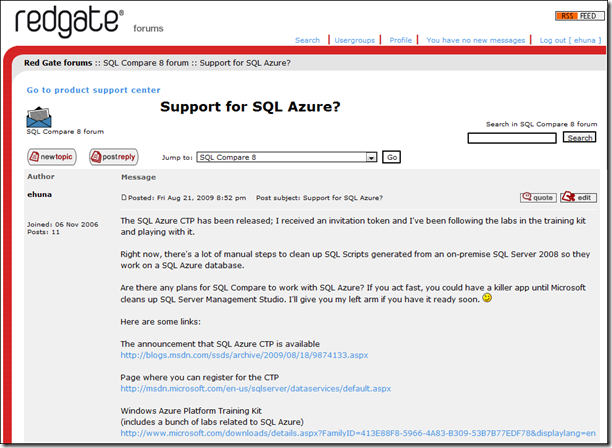Viewport: 612px width, 448px height.
Task: Focus the Search in SQL Compare 8 forum field
Action: [512, 138]
